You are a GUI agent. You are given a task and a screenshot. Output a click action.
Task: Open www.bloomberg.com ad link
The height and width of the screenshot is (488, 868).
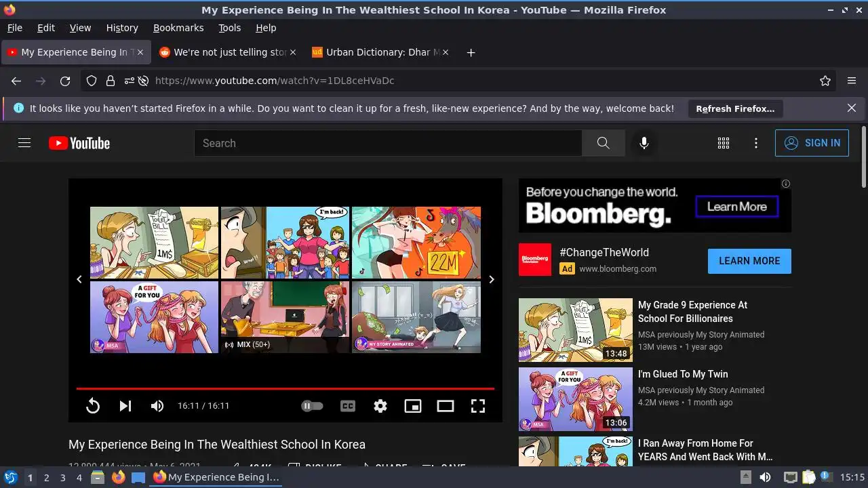click(x=618, y=268)
